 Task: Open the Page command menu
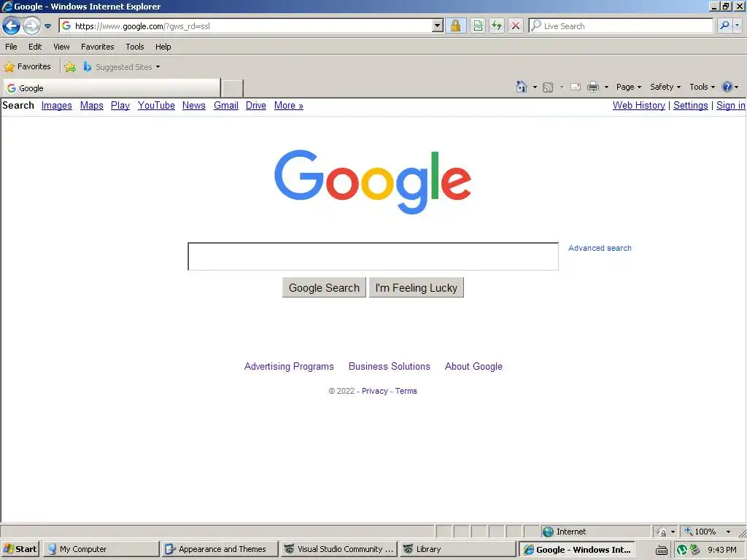coord(628,87)
